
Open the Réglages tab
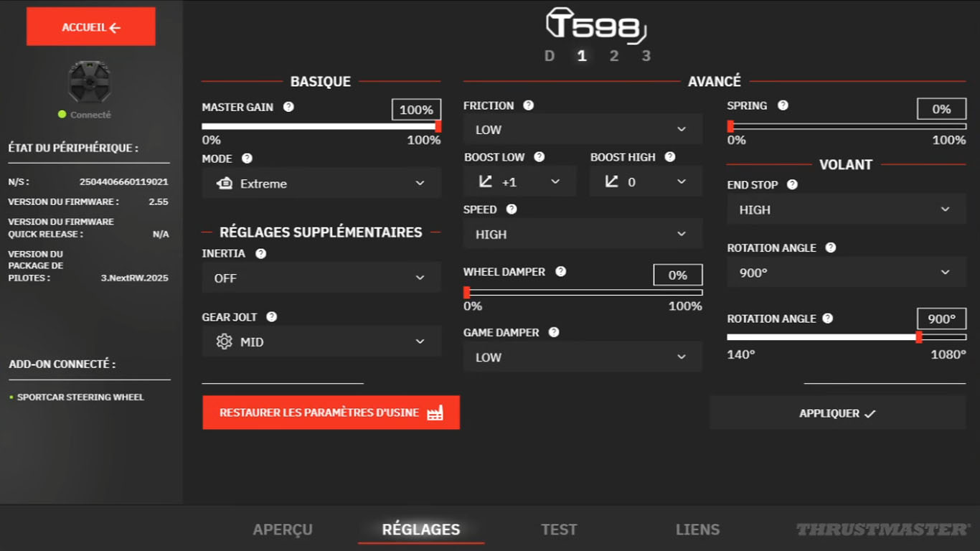421,529
